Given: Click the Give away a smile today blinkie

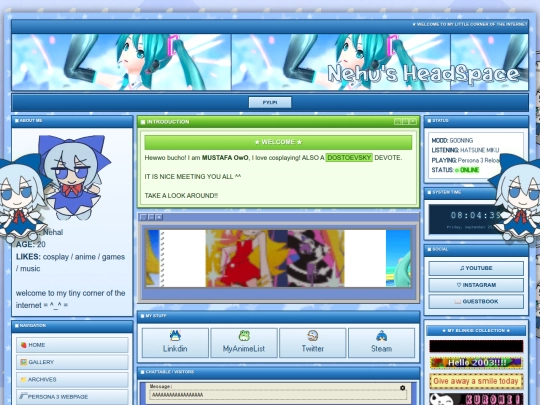Looking at the screenshot, I should (476, 381).
